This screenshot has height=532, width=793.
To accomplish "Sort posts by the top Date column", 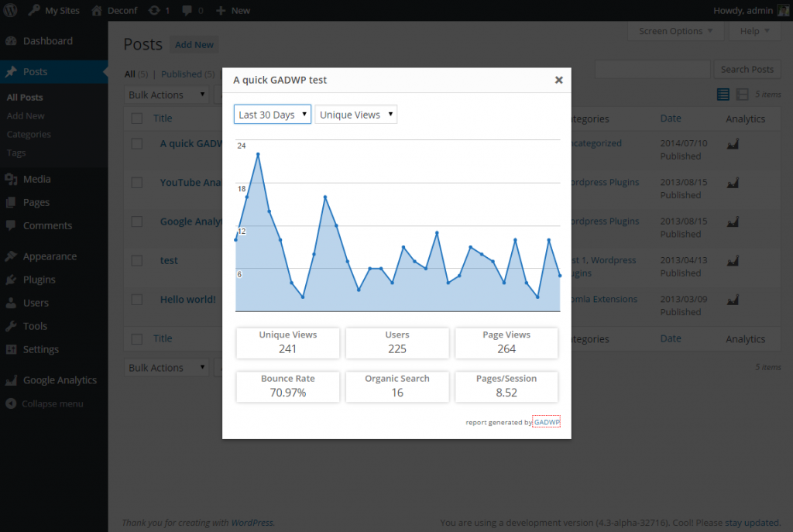I will click(x=671, y=118).
